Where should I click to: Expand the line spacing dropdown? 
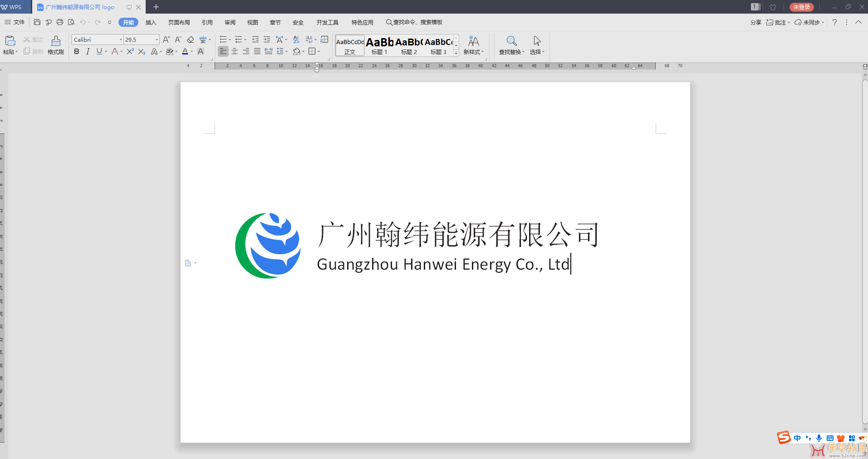click(287, 52)
